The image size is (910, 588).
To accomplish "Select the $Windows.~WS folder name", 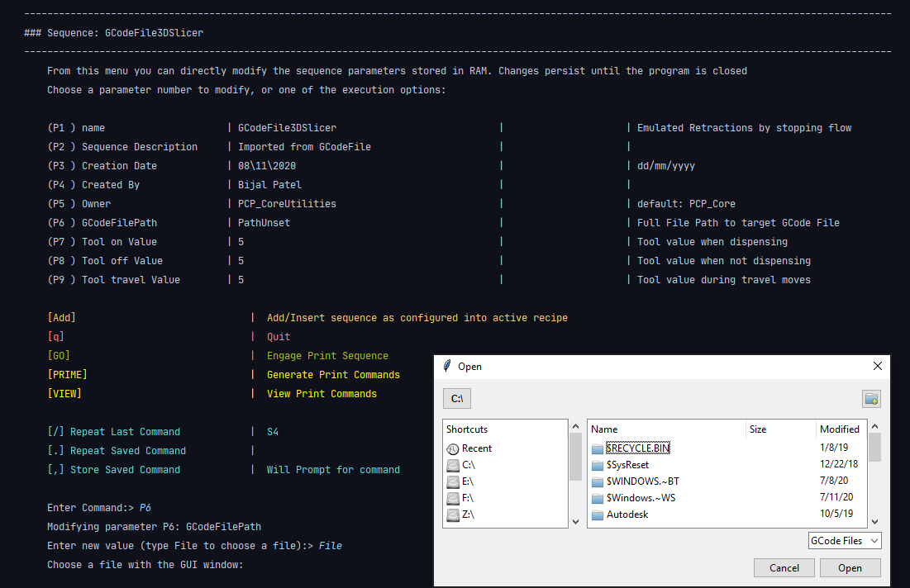I will pos(641,497).
